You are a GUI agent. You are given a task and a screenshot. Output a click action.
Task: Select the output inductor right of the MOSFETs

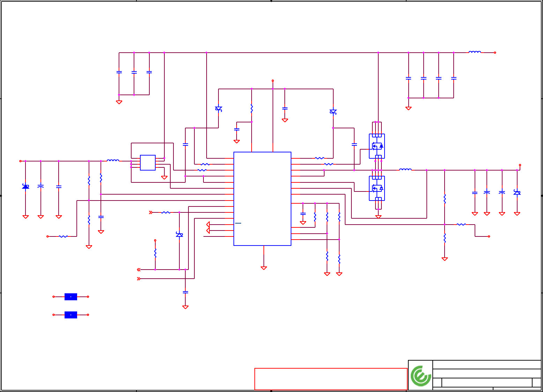coord(405,169)
